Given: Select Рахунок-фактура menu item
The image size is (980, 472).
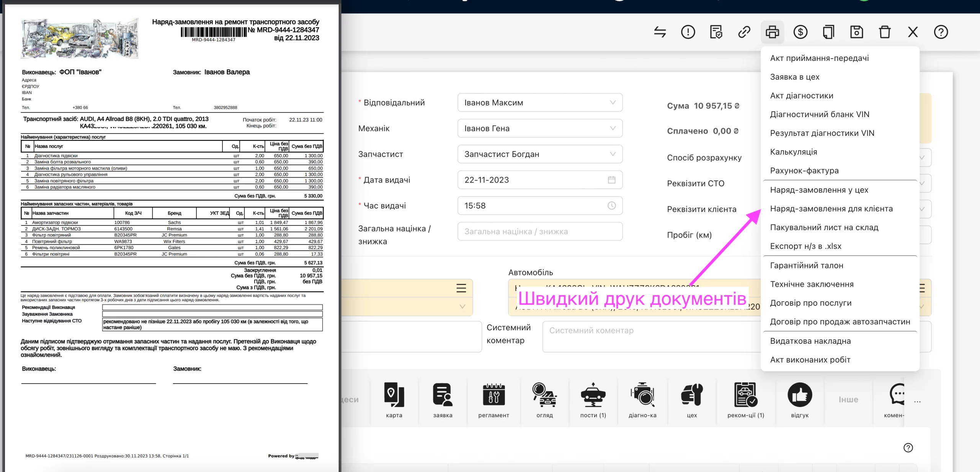Looking at the screenshot, I should click(x=840, y=171).
